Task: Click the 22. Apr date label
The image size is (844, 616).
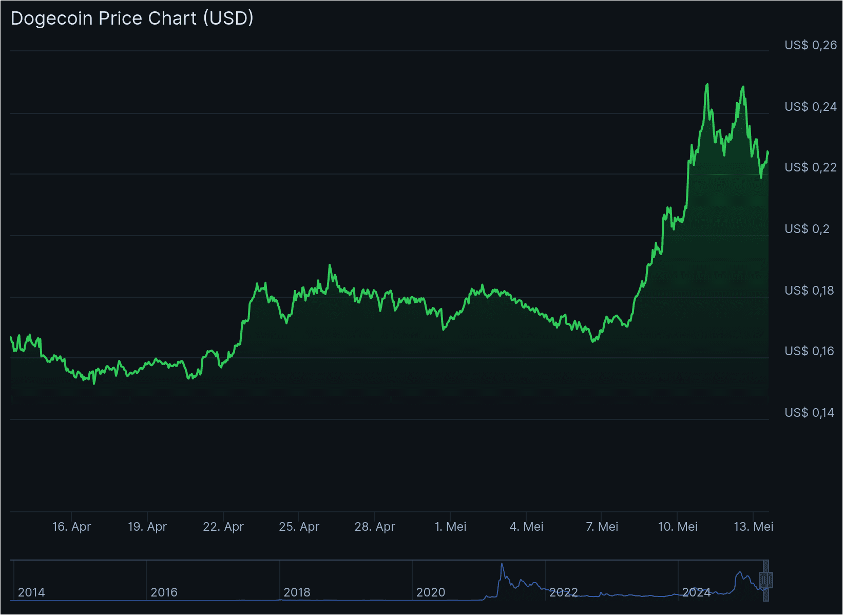Action: [223, 527]
